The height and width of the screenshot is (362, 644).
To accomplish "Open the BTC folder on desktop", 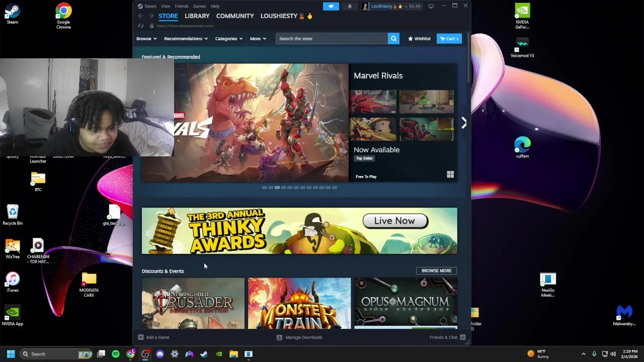I will click(38, 182).
